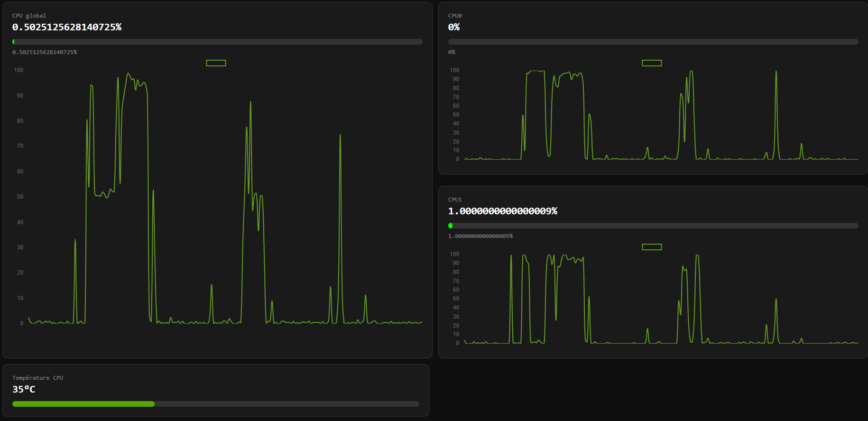Select the large 1.0000000000000009% value
This screenshot has height=421, width=868.
coord(503,211)
